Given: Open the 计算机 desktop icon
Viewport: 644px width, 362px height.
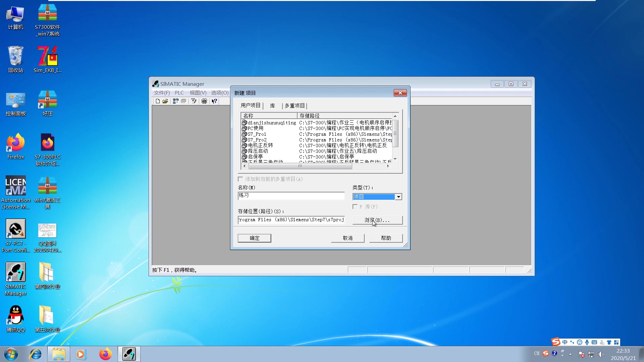Looking at the screenshot, I should (x=16, y=17).
